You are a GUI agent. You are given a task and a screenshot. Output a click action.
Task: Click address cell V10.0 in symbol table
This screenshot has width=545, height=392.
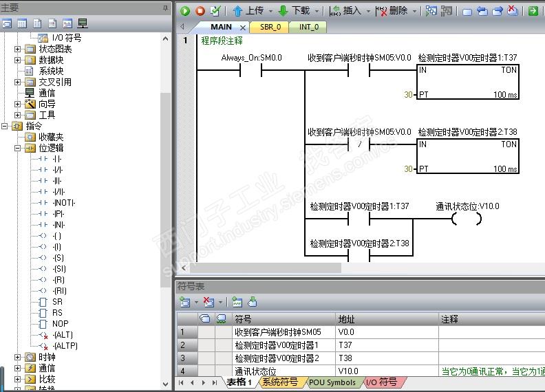point(387,371)
